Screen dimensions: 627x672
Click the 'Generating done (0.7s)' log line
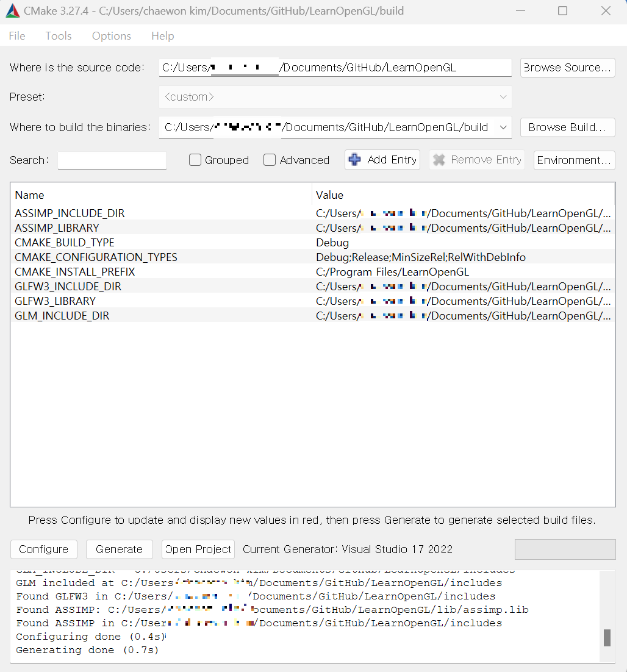click(87, 650)
